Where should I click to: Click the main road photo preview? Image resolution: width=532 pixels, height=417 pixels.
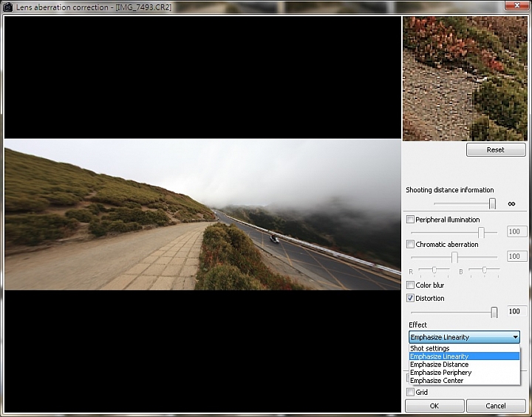(202, 214)
